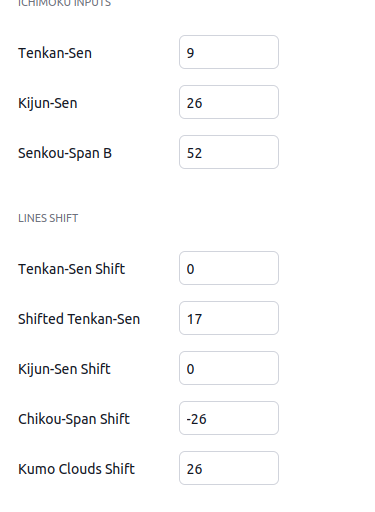The height and width of the screenshot is (512, 375).
Task: Click the Kijun-Sen Shift input field
Action: 229,368
